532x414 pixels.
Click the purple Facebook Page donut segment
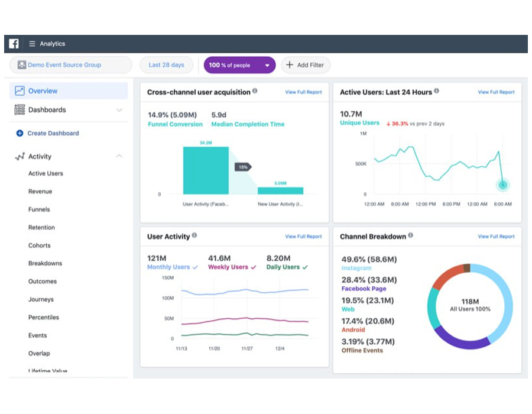click(x=460, y=338)
